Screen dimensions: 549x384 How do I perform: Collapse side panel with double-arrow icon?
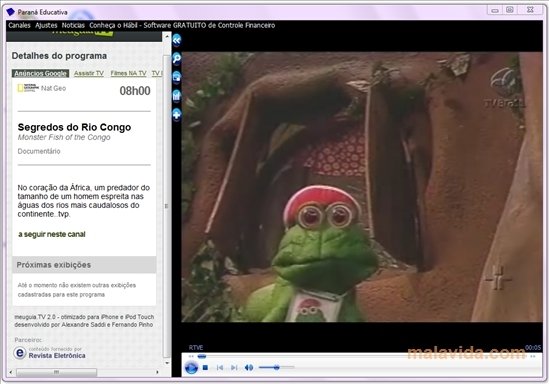[x=177, y=40]
